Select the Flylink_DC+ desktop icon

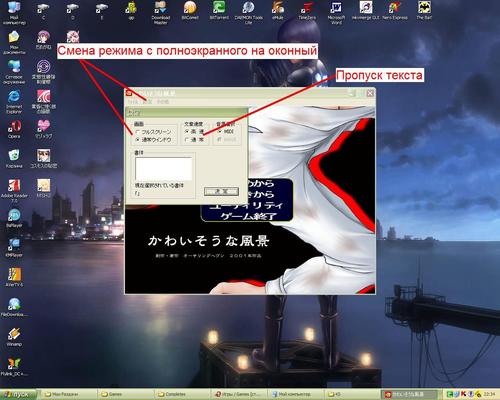point(14,367)
